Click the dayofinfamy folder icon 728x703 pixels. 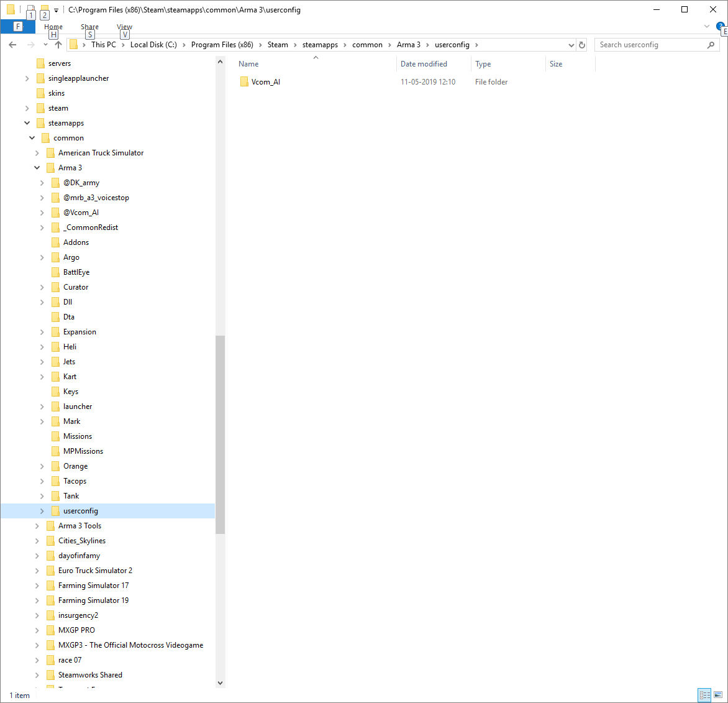pos(50,556)
